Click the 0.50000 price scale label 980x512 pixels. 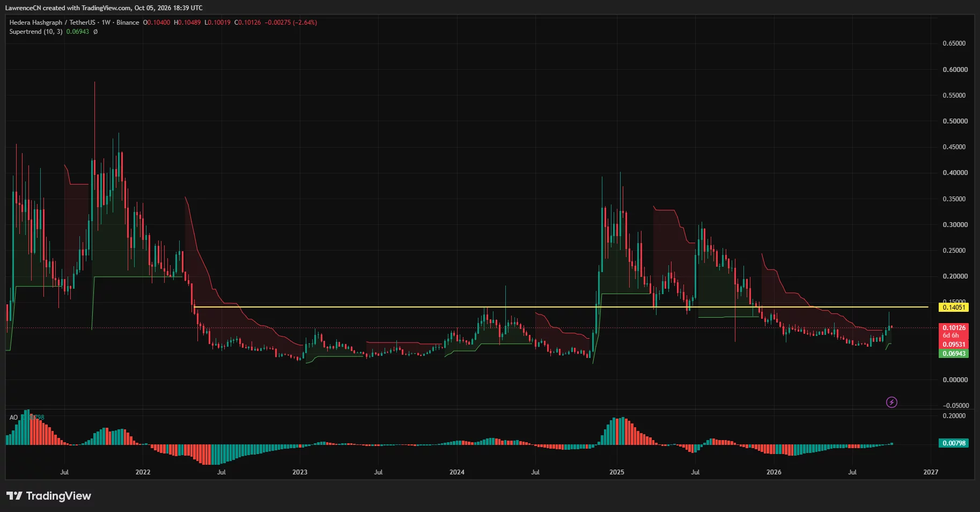pos(955,121)
